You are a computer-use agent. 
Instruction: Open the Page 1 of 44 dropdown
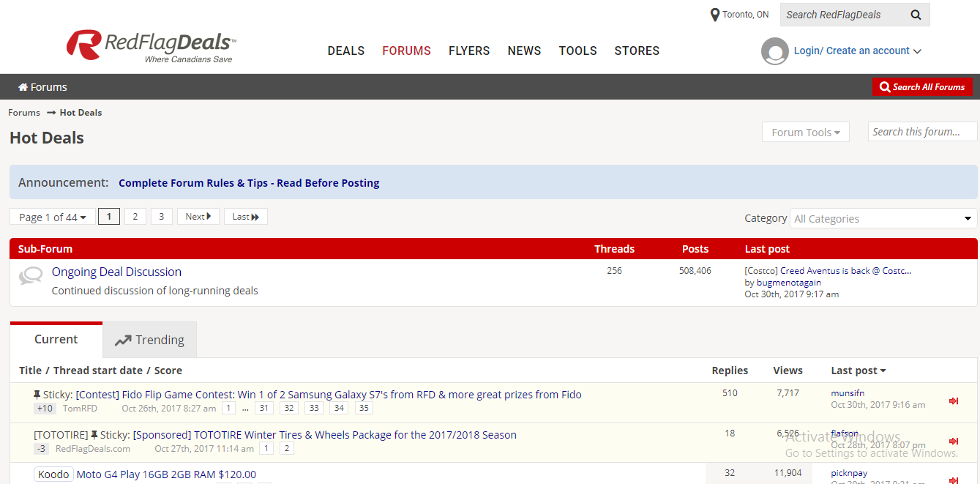53,217
